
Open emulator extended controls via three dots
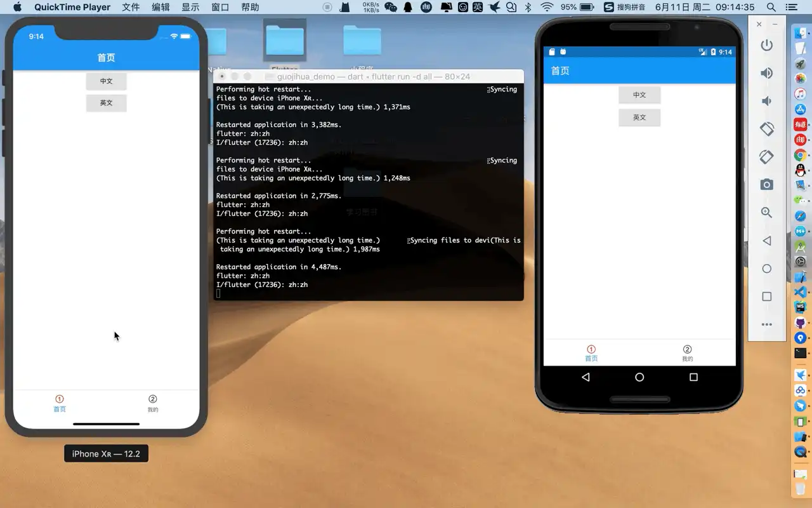pyautogui.click(x=766, y=324)
